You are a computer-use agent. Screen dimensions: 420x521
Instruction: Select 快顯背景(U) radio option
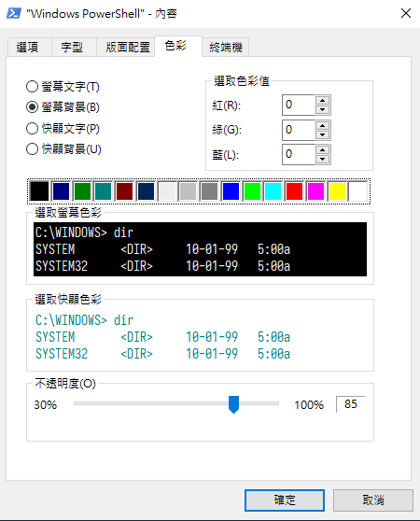click(63, 149)
